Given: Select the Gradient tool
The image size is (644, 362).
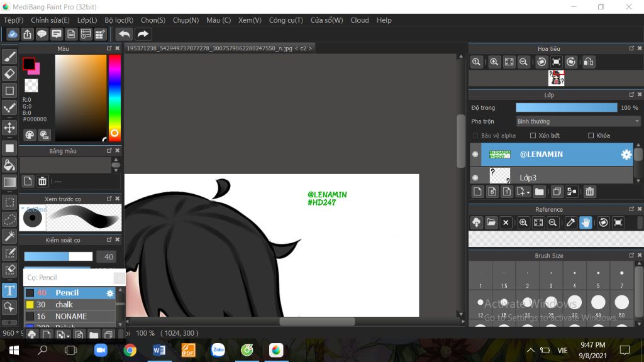Looking at the screenshot, I should coord(10,182).
